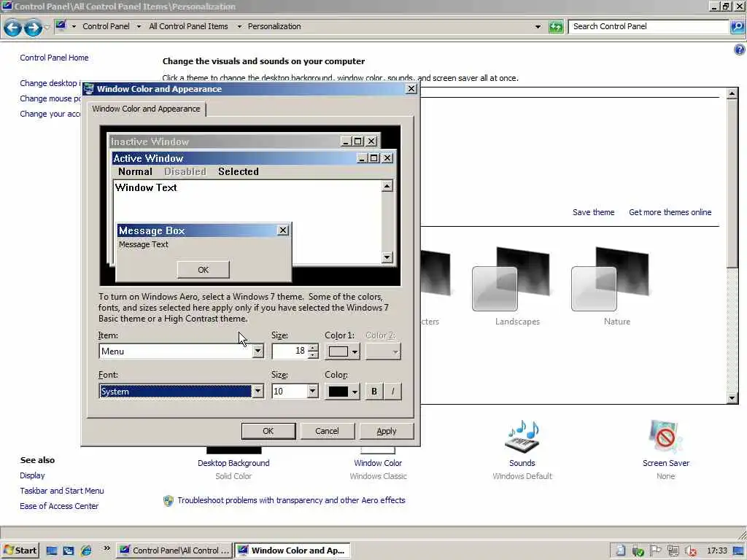Open Display link under See also
Image resolution: width=747 pixels, height=560 pixels.
32,475
